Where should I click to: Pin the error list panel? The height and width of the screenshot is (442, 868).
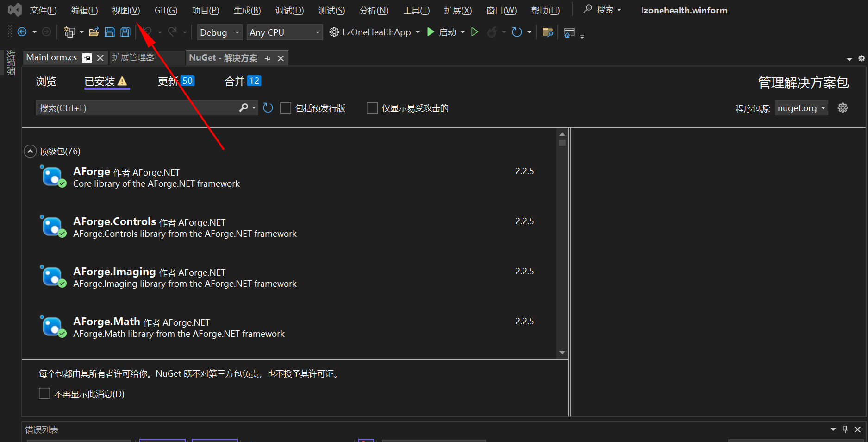tap(845, 429)
